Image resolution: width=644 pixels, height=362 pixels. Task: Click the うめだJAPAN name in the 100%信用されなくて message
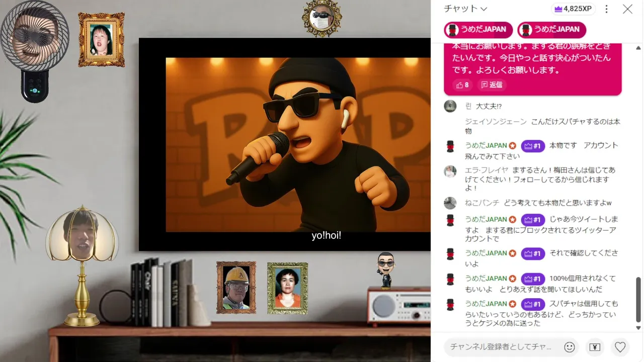(486, 279)
